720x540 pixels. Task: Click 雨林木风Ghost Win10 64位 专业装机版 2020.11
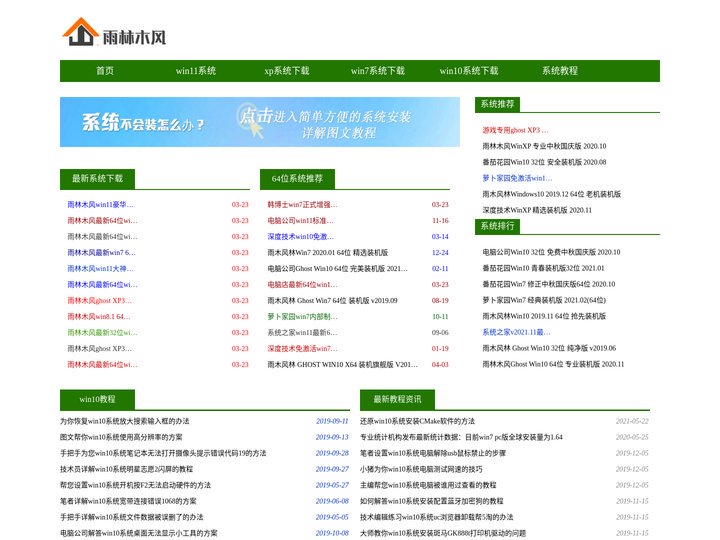point(553,364)
